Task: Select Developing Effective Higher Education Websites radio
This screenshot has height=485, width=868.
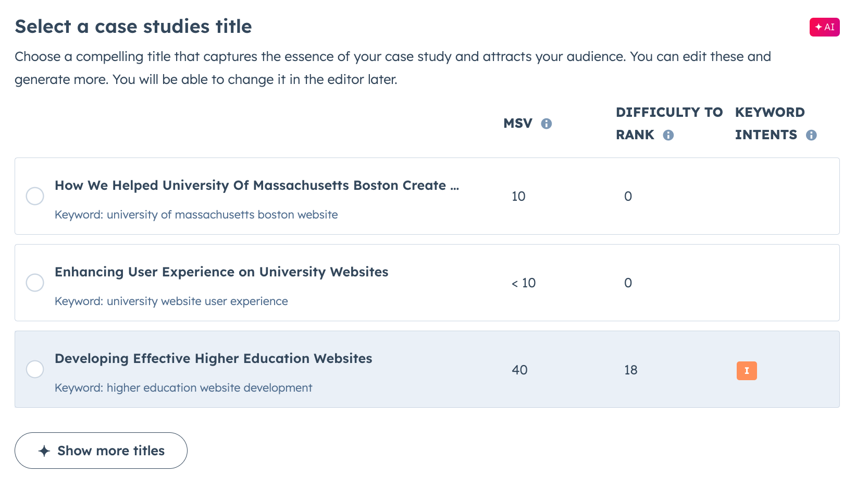Action: pyautogui.click(x=35, y=369)
